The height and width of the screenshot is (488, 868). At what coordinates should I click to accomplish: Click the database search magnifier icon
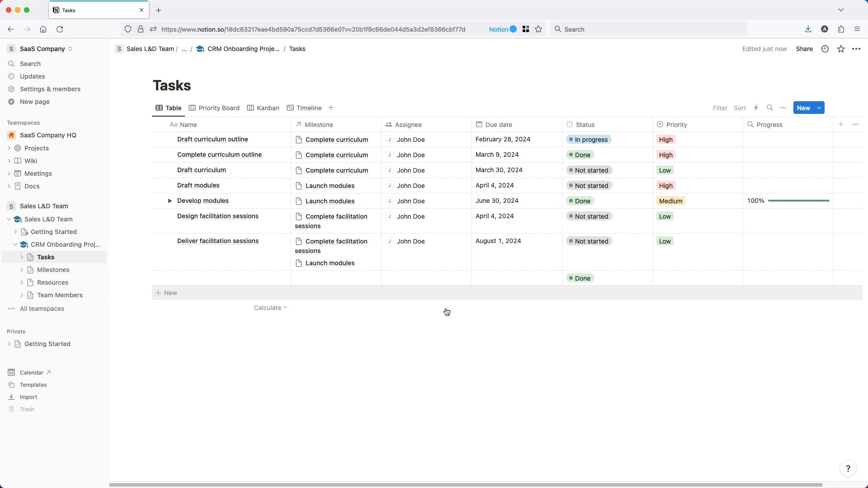tap(769, 108)
